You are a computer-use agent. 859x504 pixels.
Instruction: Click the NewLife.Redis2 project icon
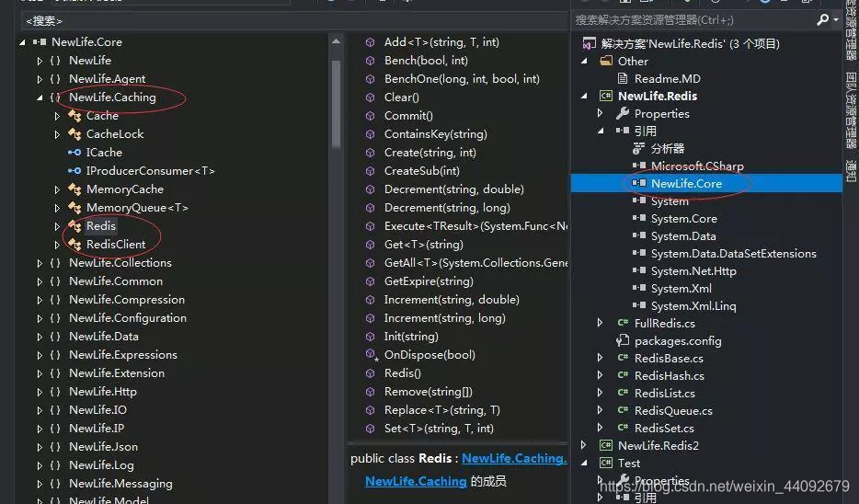click(606, 445)
